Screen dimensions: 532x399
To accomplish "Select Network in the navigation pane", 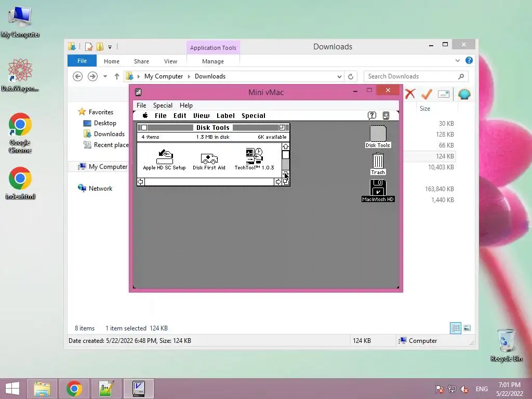I will 95,188.
